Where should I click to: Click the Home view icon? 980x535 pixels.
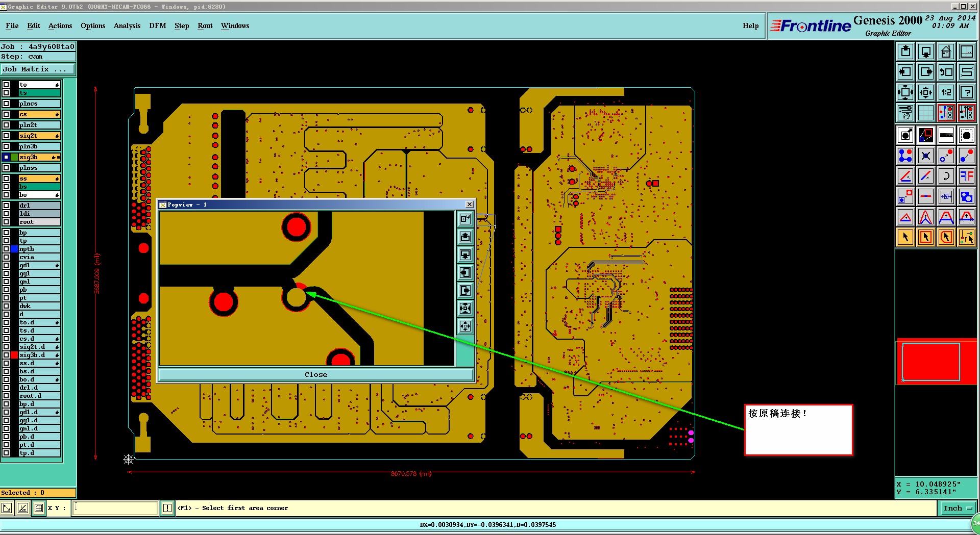[946, 51]
